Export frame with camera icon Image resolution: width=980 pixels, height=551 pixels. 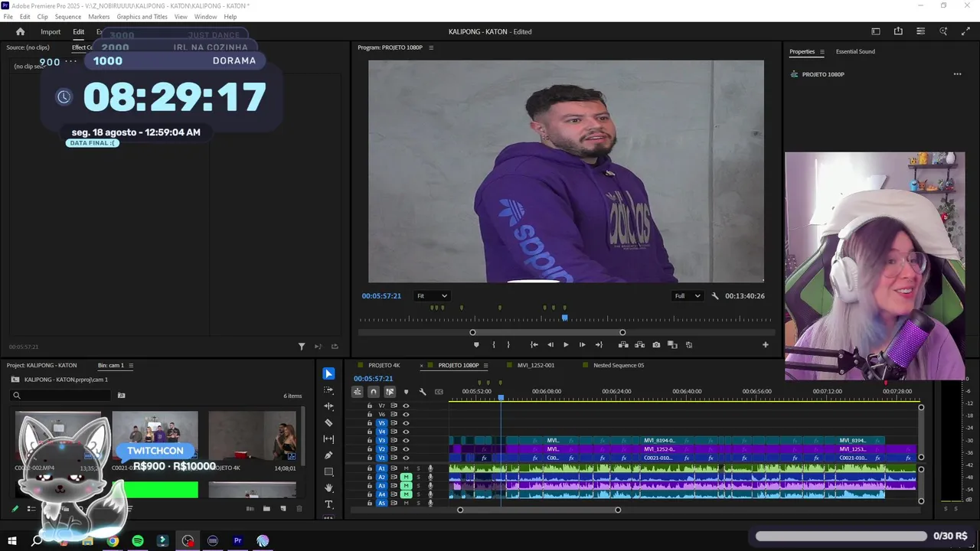[656, 345]
